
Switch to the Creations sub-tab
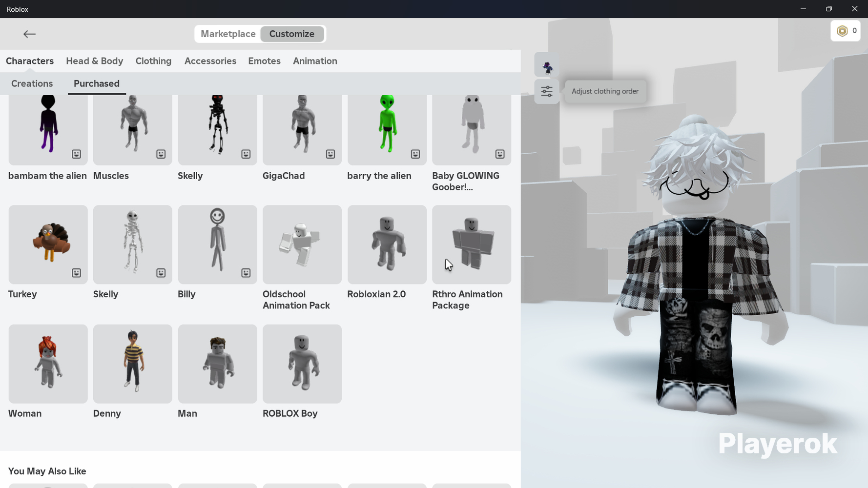click(32, 83)
